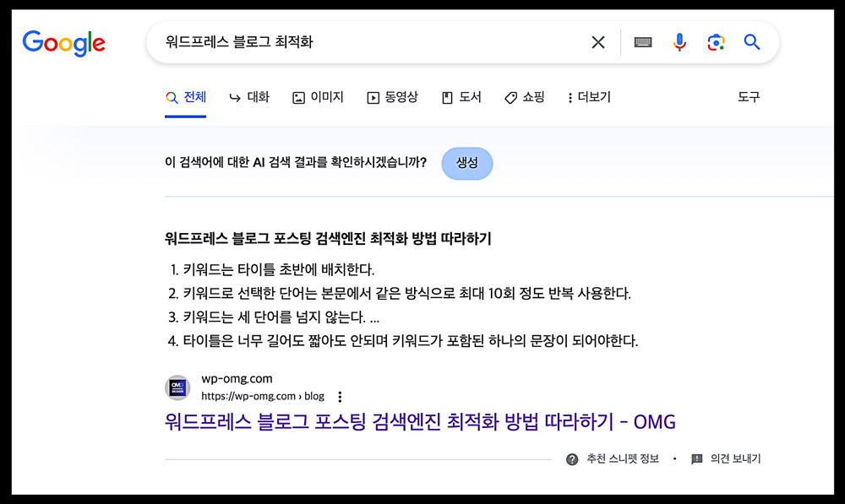Viewport: 845px width, 504px height.
Task: Expand the 더보기 menu
Action: [589, 97]
